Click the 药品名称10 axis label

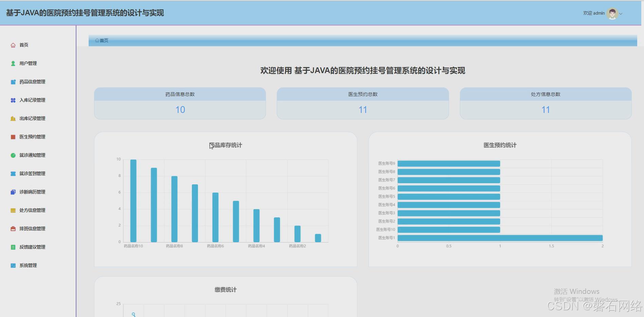tap(133, 246)
